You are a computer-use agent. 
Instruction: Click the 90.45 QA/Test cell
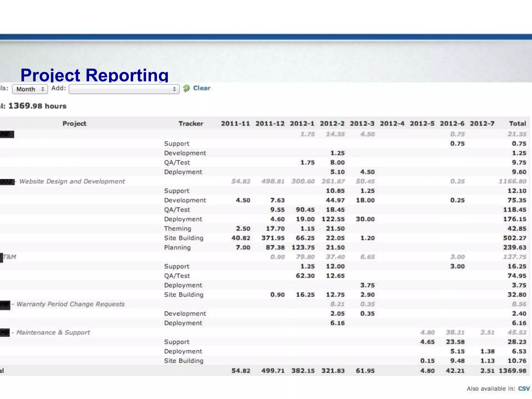(305, 210)
